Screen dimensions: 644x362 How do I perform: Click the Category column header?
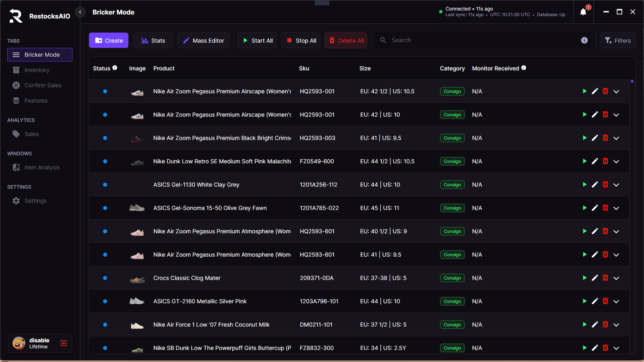[x=452, y=68]
